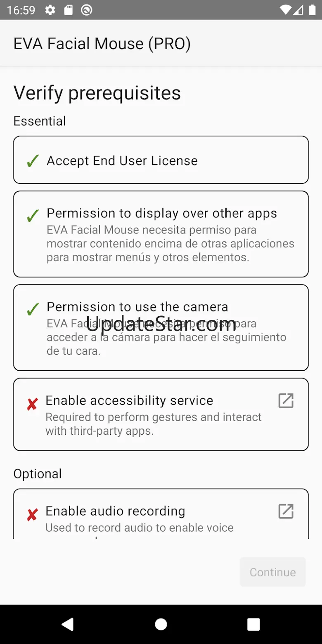This screenshot has width=322, height=644.
Task: Open accessibility service external link icon
Action: pos(286,400)
